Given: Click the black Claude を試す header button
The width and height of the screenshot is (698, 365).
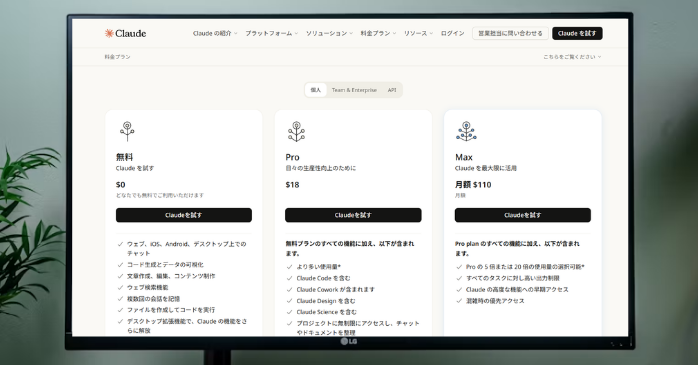Looking at the screenshot, I should (x=577, y=33).
